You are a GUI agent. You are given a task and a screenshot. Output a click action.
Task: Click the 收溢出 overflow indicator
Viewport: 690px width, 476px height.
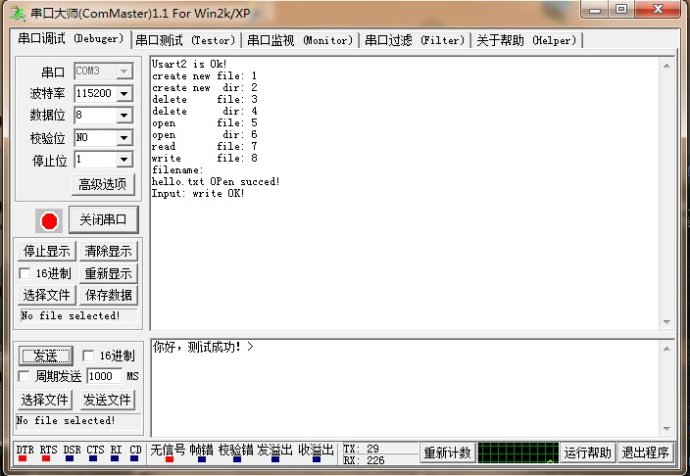pyautogui.click(x=316, y=457)
